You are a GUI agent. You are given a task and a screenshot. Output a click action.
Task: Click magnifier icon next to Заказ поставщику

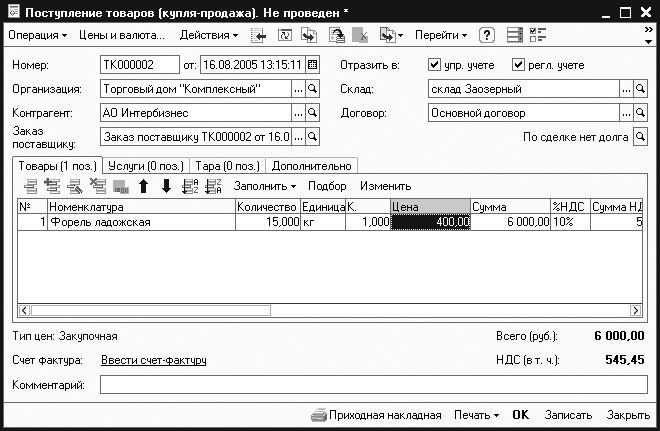[x=312, y=137]
